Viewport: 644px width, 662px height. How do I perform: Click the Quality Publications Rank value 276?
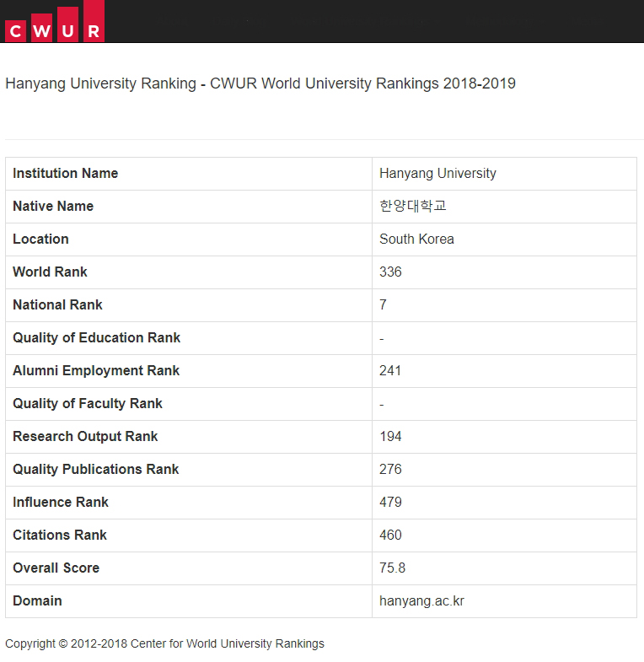click(x=390, y=470)
